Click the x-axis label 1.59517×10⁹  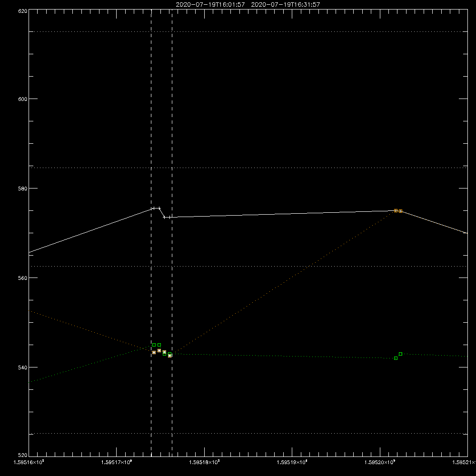coord(117,462)
